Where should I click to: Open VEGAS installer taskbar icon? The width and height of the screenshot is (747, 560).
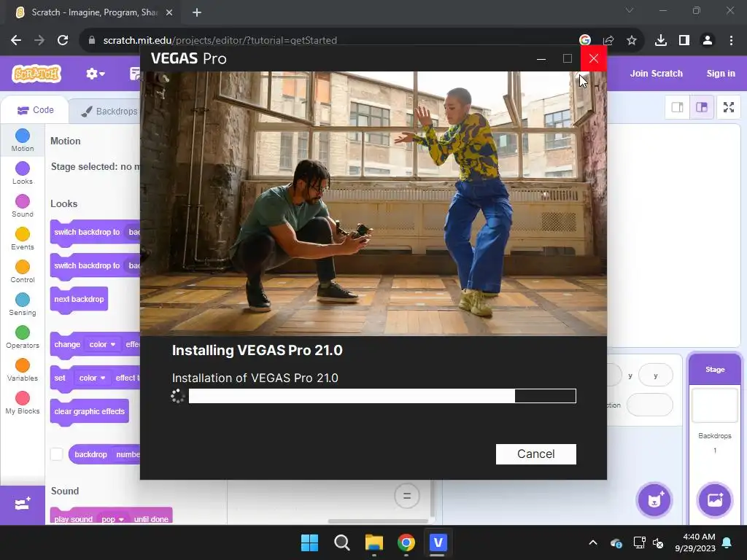pyautogui.click(x=438, y=542)
